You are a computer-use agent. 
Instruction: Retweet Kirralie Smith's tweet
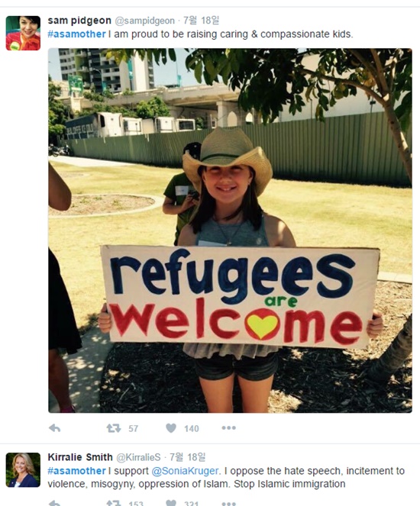(x=114, y=504)
